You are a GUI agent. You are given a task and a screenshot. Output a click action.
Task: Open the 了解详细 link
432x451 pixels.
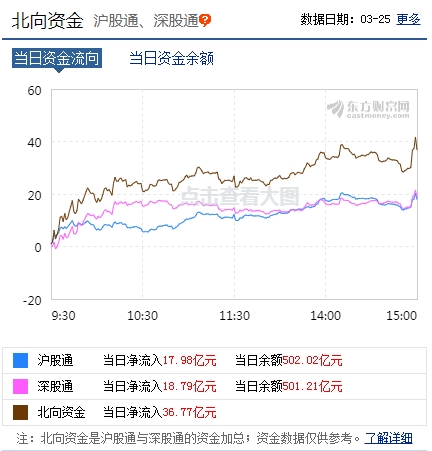coord(389,438)
